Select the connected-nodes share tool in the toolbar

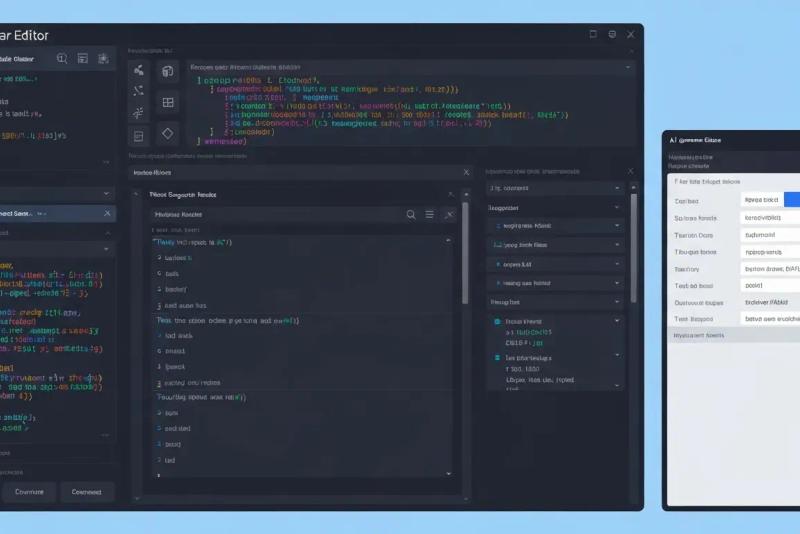(139, 70)
